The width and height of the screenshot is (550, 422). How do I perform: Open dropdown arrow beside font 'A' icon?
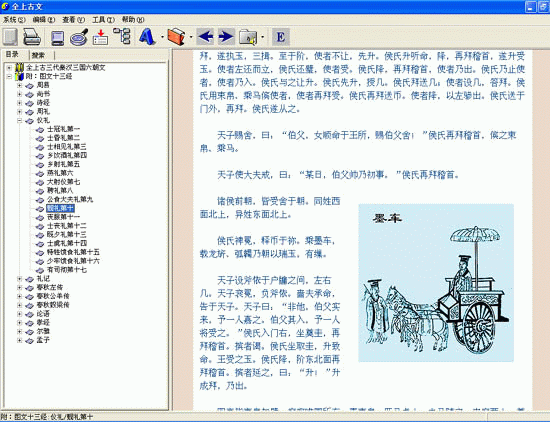point(162,37)
